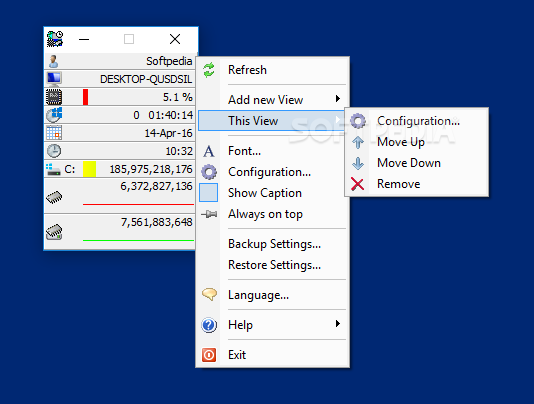Click the memory value 6,372,827,136
Viewport: 534px width, 404px height.
[x=156, y=187]
